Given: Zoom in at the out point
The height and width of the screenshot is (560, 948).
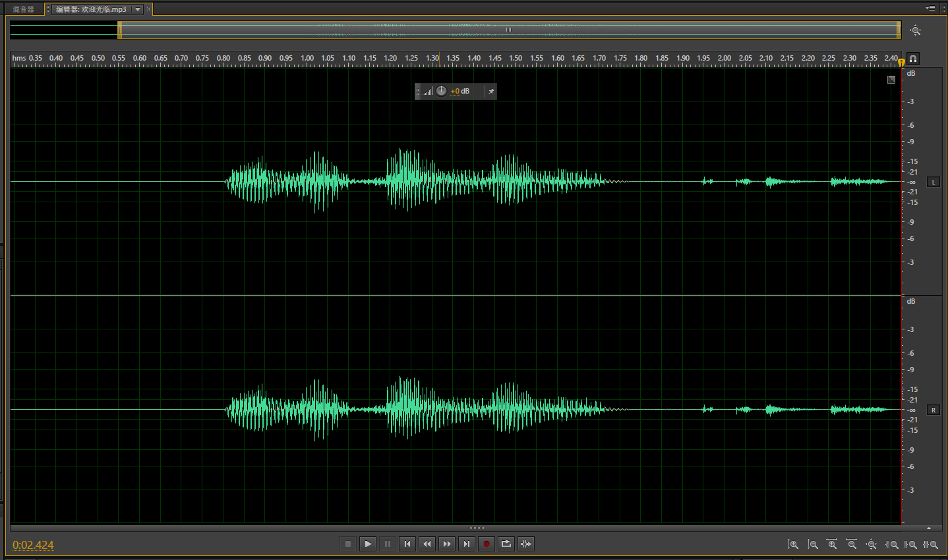Looking at the screenshot, I should click(x=910, y=544).
